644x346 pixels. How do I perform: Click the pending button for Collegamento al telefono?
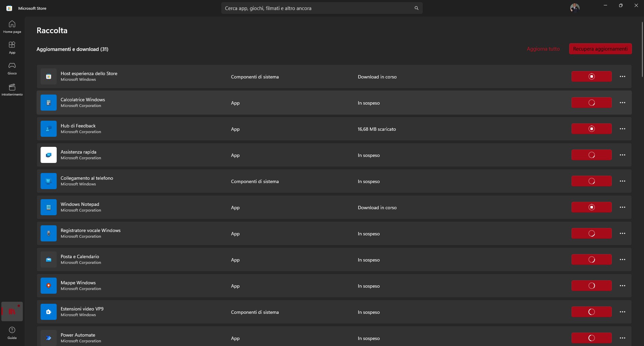pyautogui.click(x=591, y=181)
